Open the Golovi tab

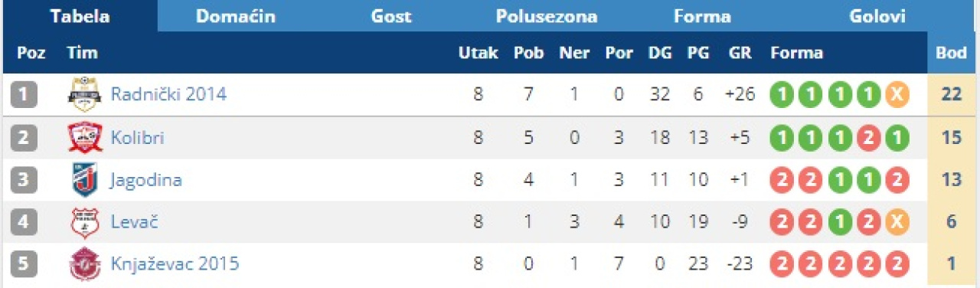[877, 16]
